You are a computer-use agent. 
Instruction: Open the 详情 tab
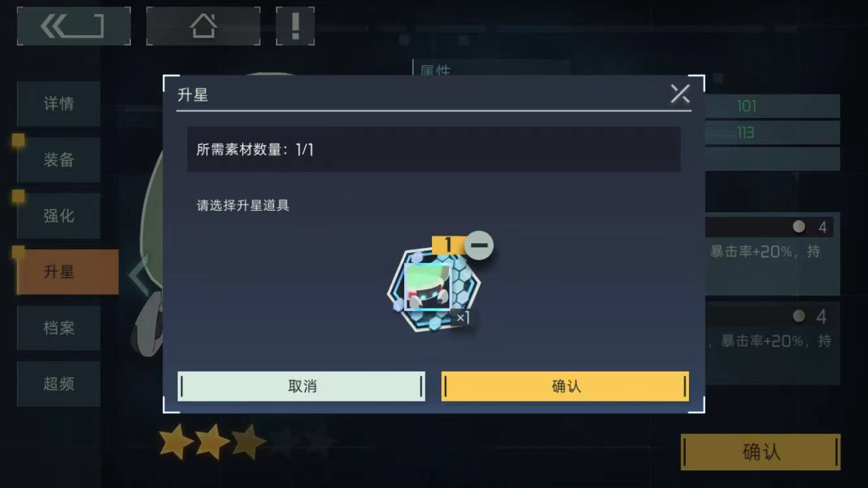(59, 103)
